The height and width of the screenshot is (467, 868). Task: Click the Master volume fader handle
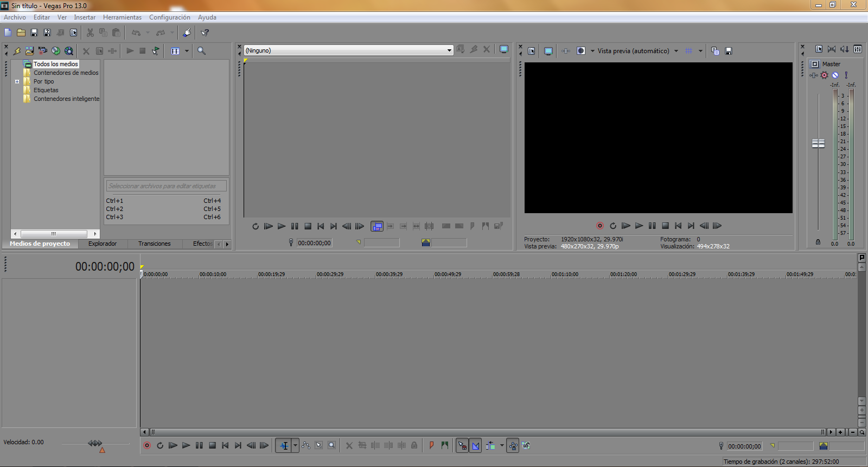point(818,143)
